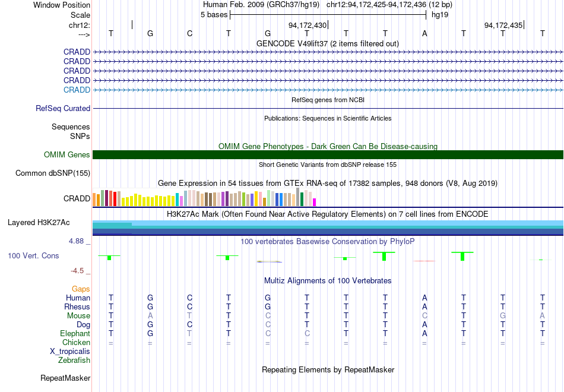
Task: Click the orange Gaps label
Action: point(81,289)
